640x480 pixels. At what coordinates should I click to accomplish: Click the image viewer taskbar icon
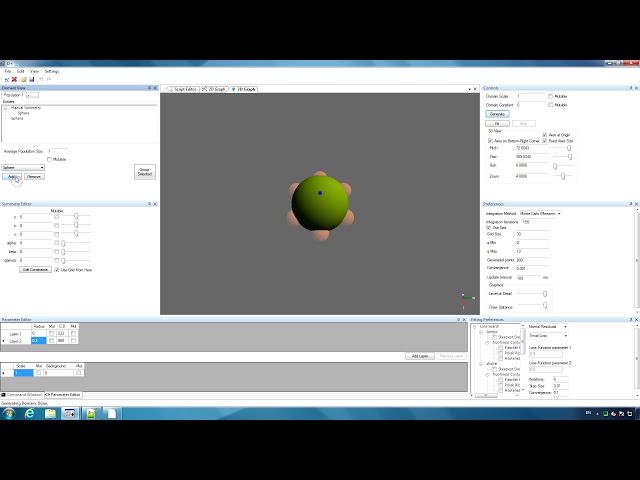pos(91,413)
